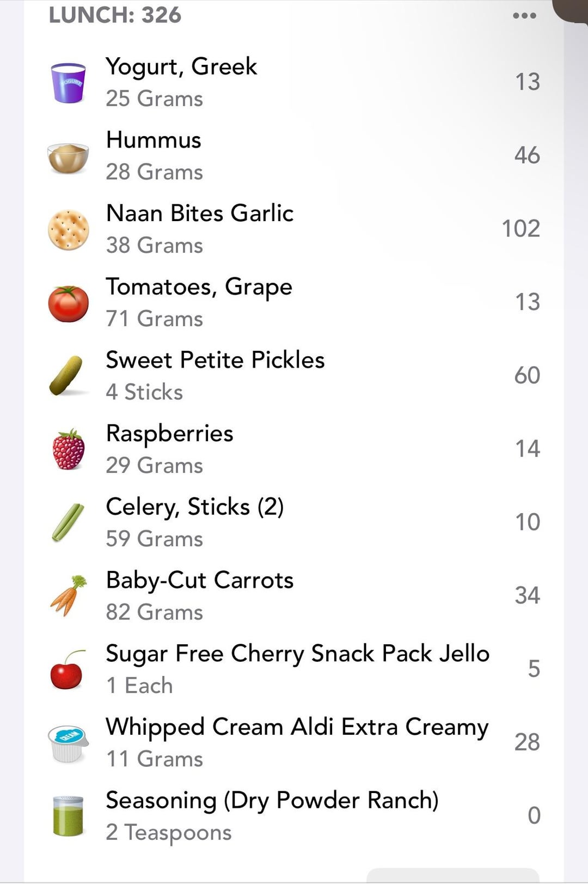The width and height of the screenshot is (588, 884).
Task: Tap the 102 calorie value for naan
Action: pos(520,229)
